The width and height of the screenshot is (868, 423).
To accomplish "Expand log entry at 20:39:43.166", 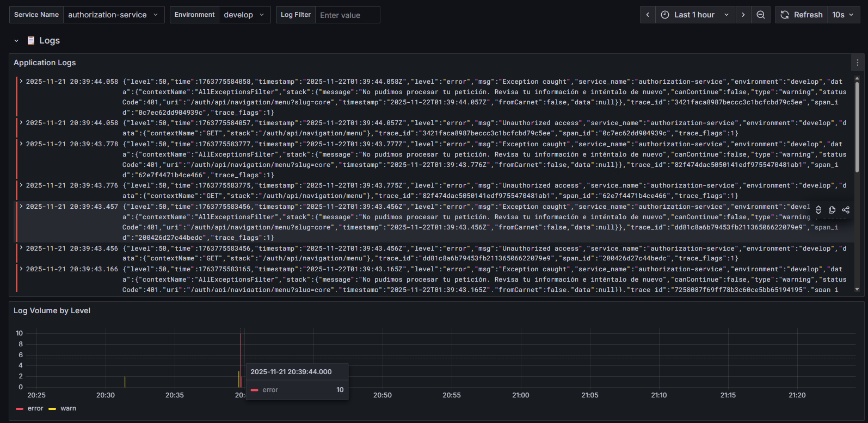I will (21, 269).
